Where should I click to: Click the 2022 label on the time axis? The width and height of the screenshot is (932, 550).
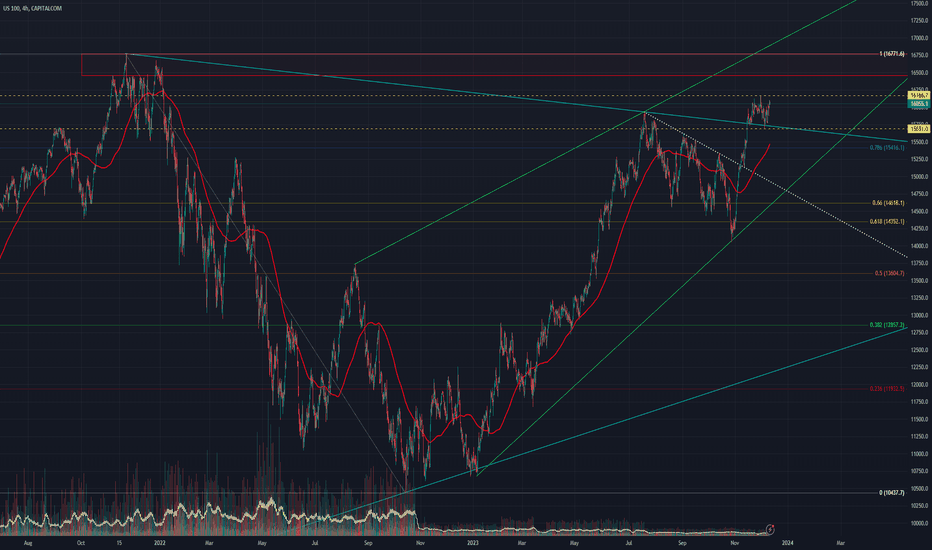(x=159, y=543)
